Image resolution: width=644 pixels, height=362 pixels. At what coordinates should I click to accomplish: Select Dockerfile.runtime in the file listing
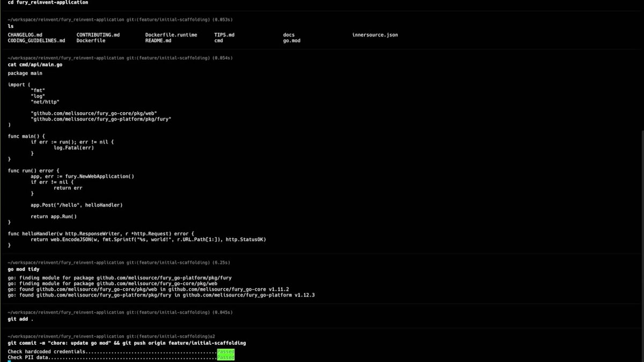click(x=171, y=35)
